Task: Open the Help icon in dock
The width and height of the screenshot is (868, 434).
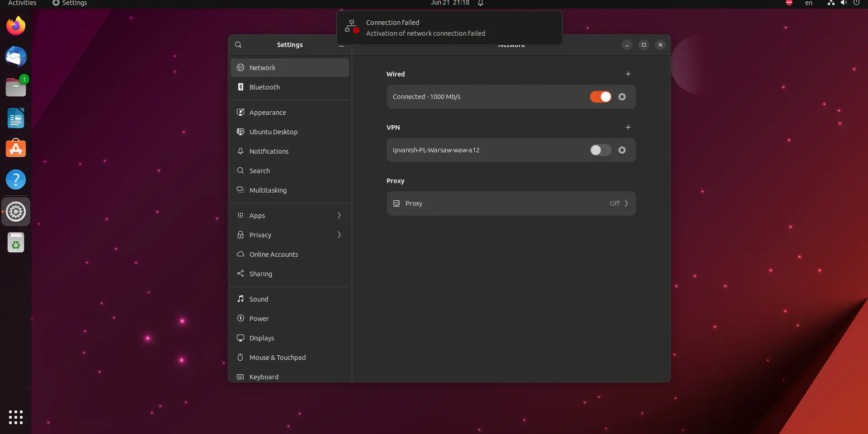Action: [16, 179]
